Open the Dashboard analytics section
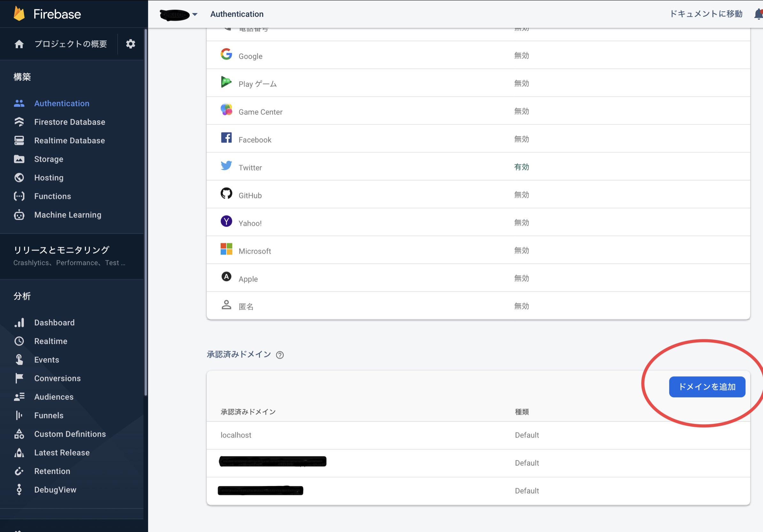Viewport: 763px width, 532px height. 54,322
